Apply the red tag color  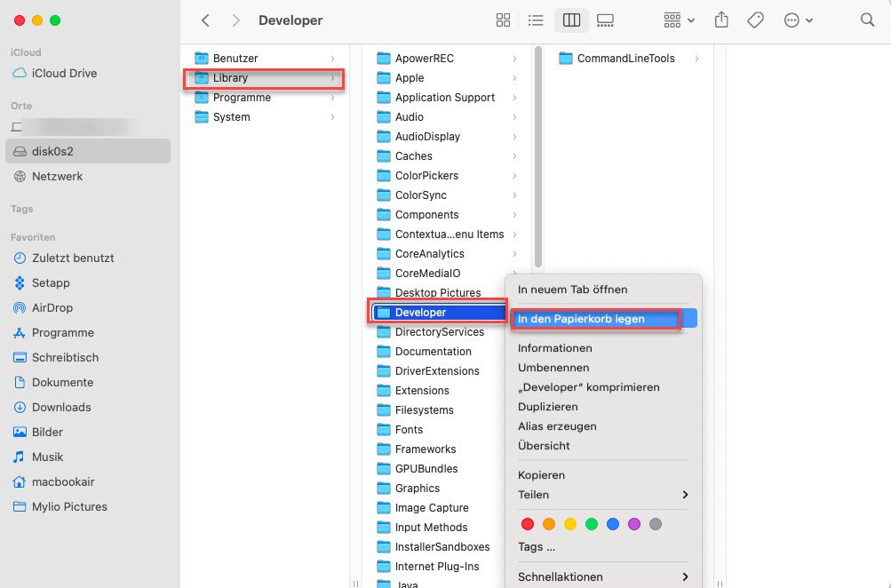[x=528, y=524]
